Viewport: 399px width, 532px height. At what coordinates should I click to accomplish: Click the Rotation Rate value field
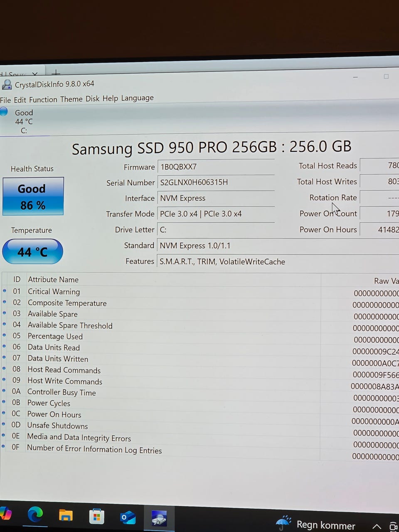379,197
